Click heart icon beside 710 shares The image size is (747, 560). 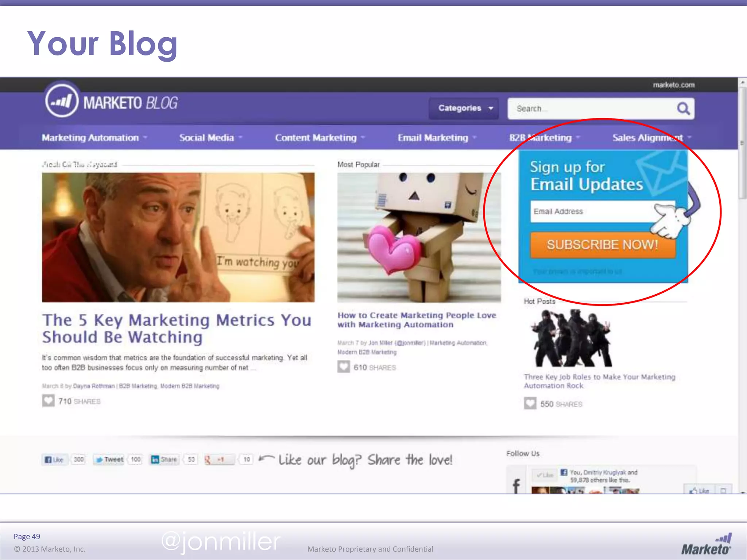click(48, 401)
